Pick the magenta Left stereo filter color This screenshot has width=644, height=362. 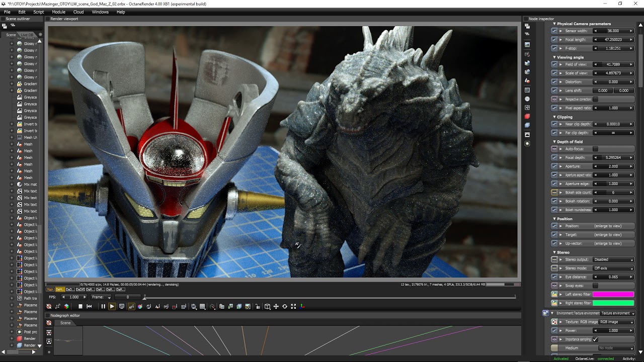613,295
